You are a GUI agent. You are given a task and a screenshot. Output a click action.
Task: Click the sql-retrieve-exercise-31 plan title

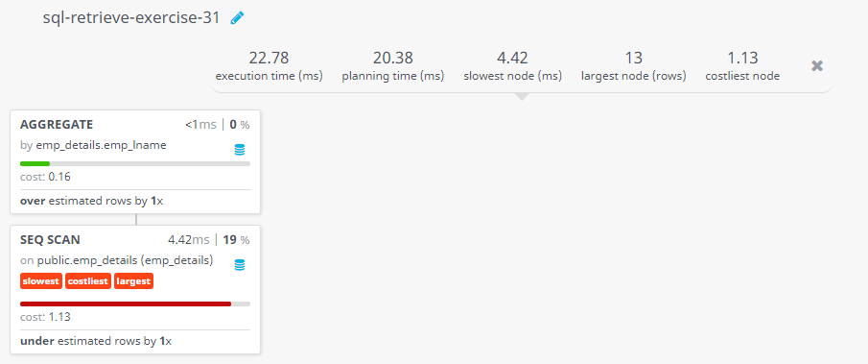click(x=131, y=17)
